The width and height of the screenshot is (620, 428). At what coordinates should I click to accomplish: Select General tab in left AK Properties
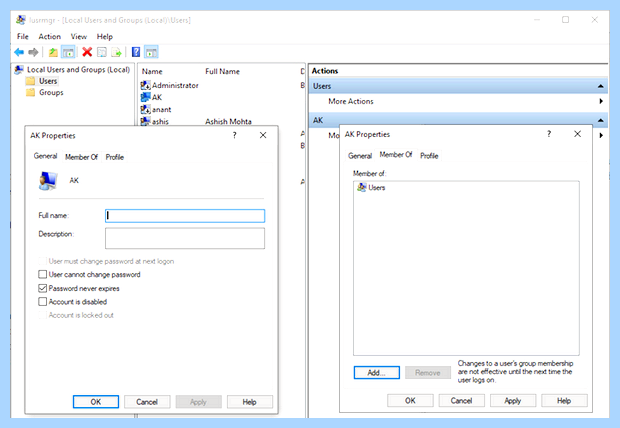click(45, 156)
